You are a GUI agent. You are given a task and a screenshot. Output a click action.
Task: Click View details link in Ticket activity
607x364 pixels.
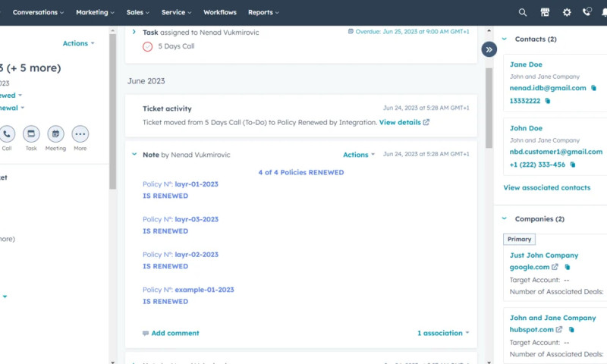[400, 122]
